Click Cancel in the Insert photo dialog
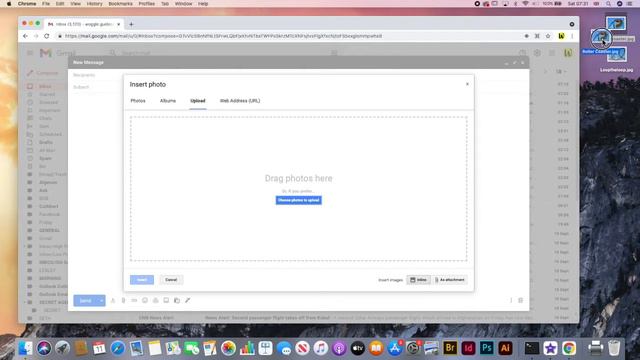This screenshot has height=360, width=640. pyautogui.click(x=171, y=280)
